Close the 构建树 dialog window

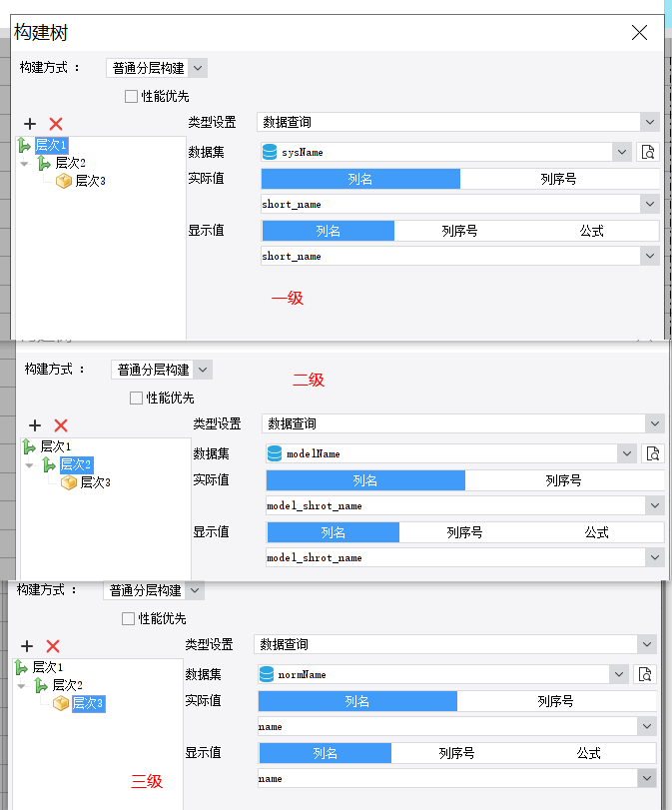(x=640, y=32)
